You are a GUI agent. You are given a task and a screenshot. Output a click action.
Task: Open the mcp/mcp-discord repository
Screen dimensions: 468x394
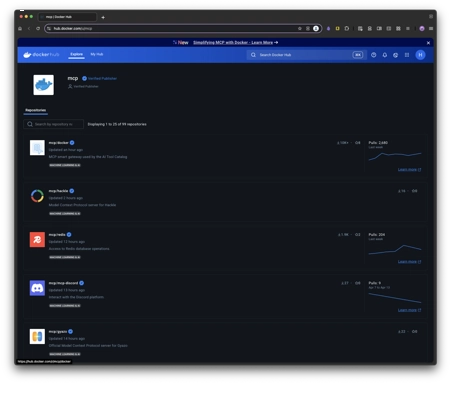click(63, 283)
